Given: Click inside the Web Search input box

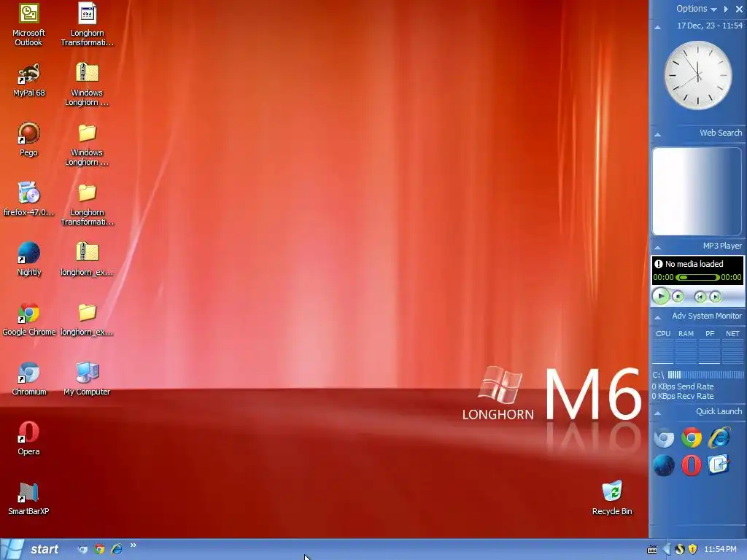Looking at the screenshot, I should click(697, 191).
